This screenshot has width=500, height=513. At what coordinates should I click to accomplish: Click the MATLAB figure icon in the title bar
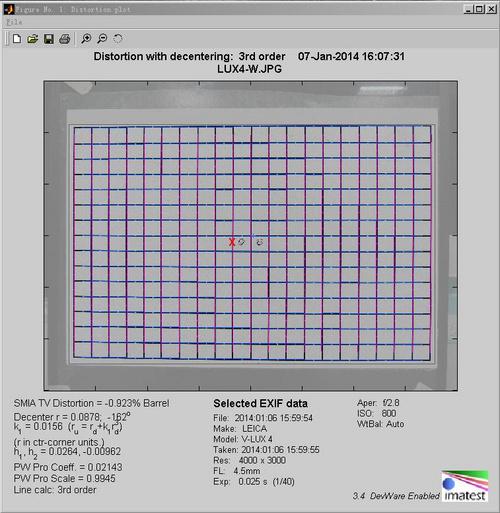(9, 9)
